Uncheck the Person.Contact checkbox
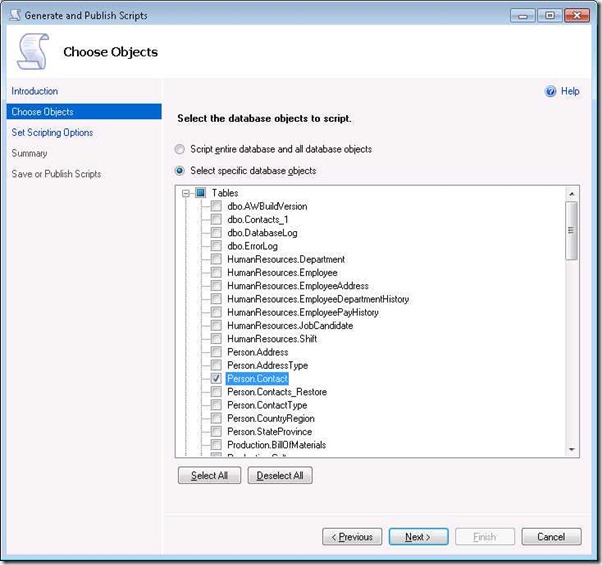 click(x=216, y=378)
